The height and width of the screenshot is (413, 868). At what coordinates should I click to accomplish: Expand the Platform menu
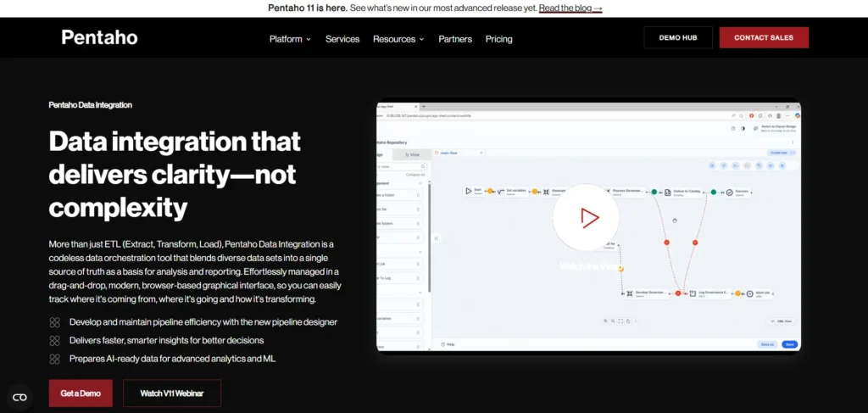coord(290,39)
